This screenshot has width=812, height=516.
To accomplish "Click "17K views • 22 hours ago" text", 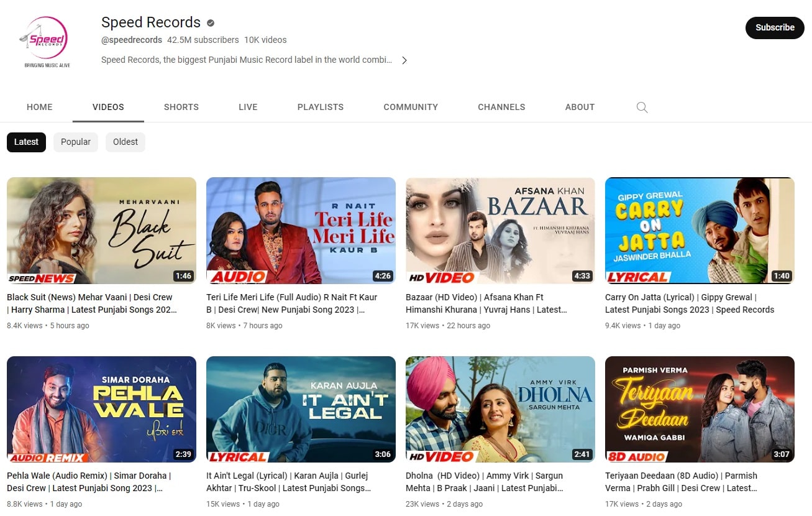I will pyautogui.click(x=448, y=326).
